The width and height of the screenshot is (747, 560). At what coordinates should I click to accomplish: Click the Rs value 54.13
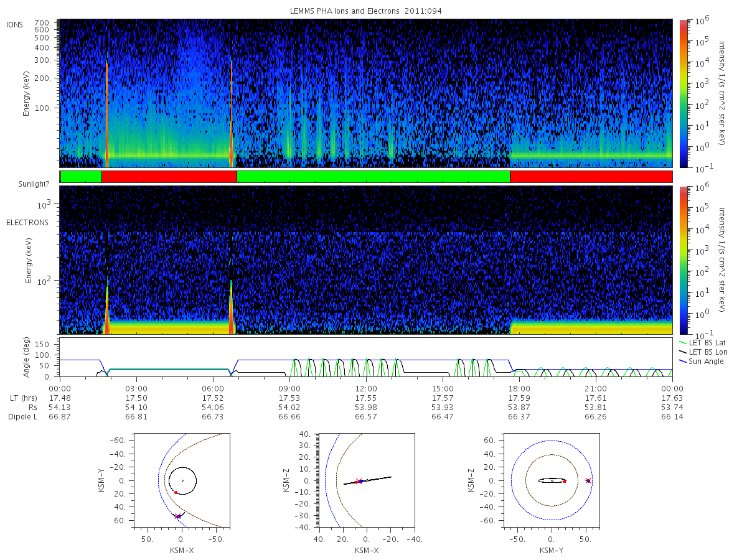(60, 408)
